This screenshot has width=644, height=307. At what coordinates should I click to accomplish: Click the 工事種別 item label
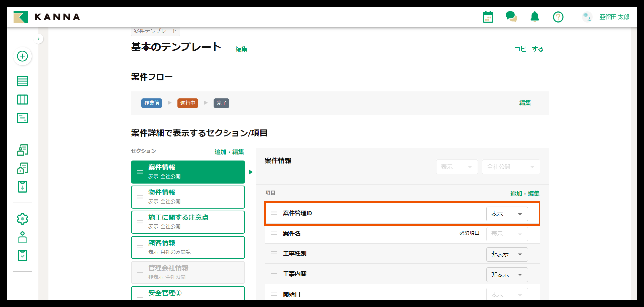click(x=295, y=254)
